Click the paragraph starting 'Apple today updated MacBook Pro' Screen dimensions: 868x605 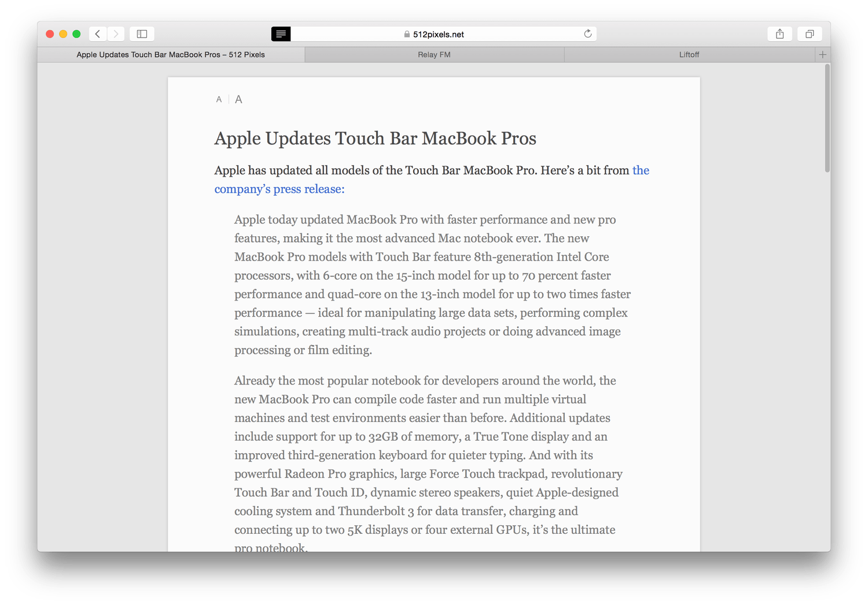(x=432, y=285)
